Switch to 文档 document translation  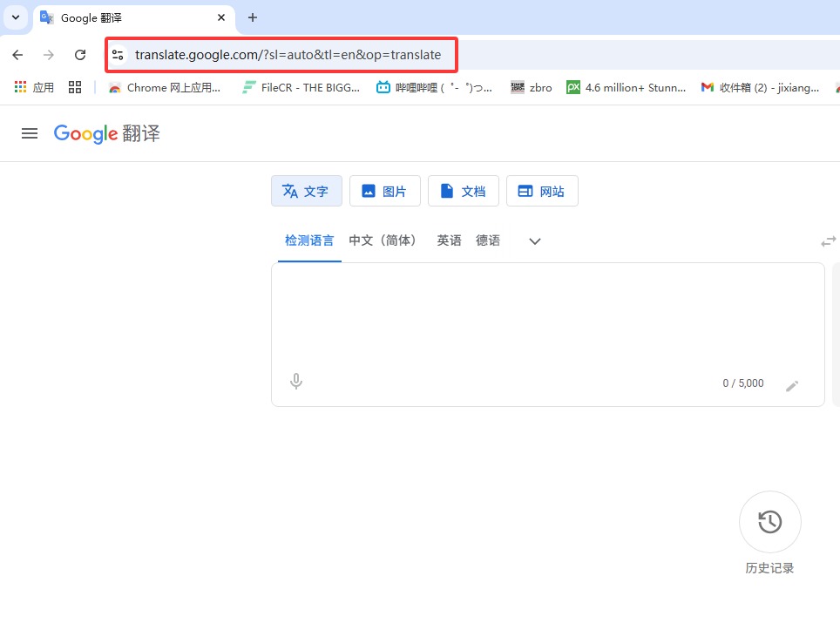(x=464, y=191)
